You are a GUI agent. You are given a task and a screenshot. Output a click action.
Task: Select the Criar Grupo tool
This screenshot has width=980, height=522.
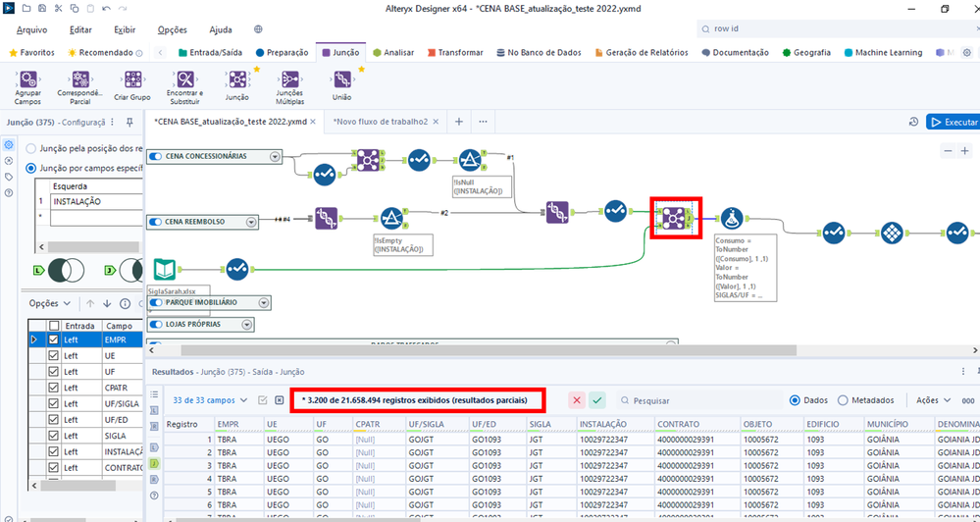131,85
